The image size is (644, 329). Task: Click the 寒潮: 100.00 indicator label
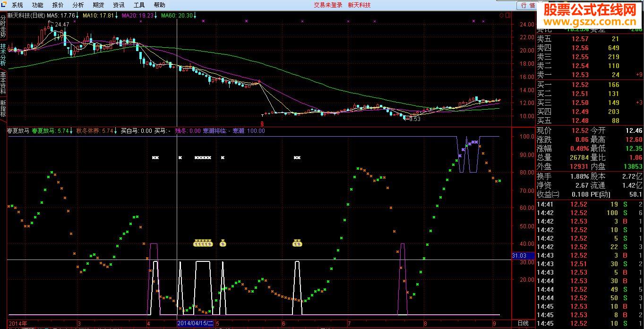pos(249,131)
